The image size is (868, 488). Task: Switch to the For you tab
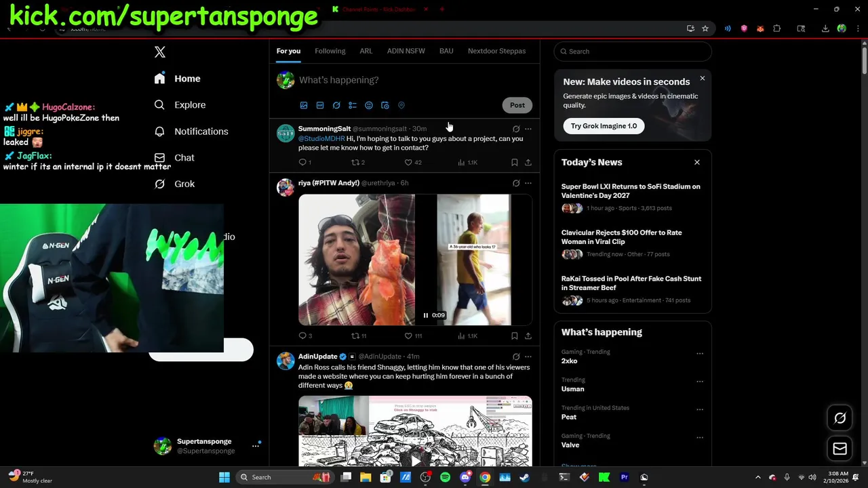click(x=288, y=51)
